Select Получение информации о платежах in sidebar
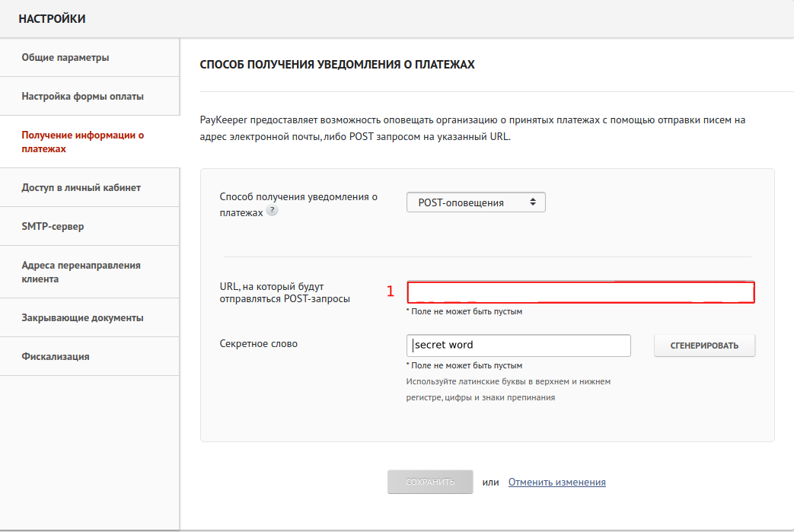 point(82,142)
